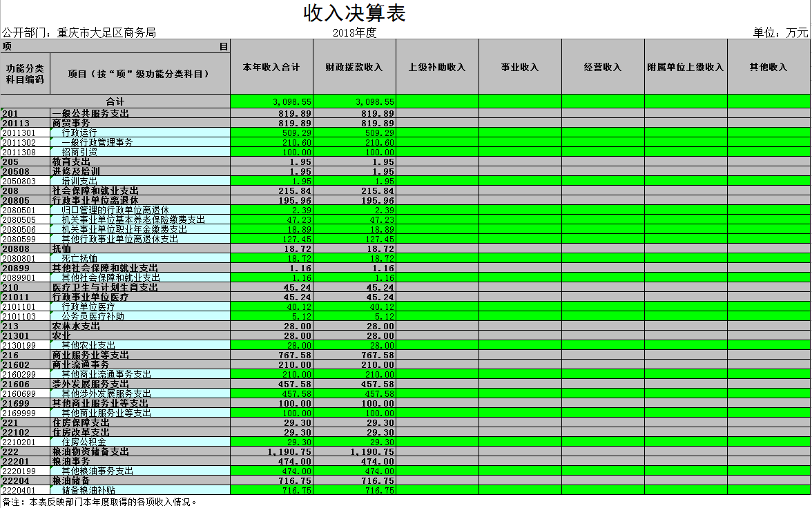Viewport: 812px width, 508px height.
Task: Select the 涉外发展服务支出 row name
Action: tap(90, 384)
